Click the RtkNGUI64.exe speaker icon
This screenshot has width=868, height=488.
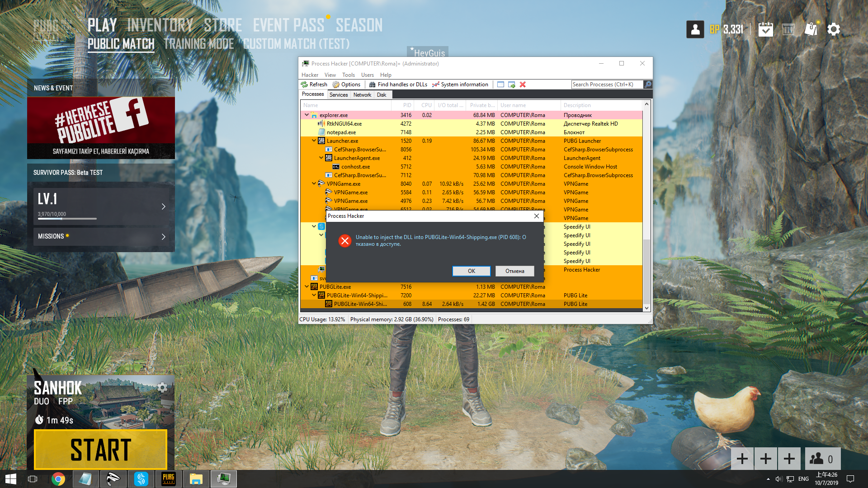[321, 124]
